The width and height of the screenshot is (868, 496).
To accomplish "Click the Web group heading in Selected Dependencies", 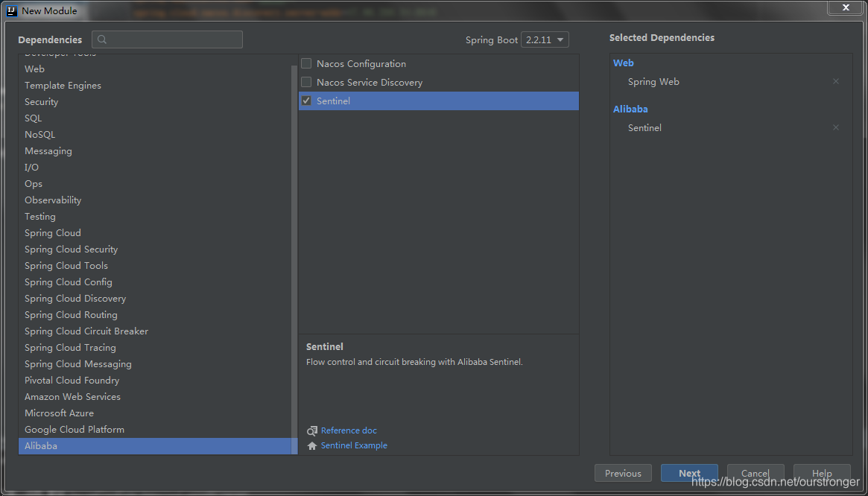I will (x=624, y=63).
